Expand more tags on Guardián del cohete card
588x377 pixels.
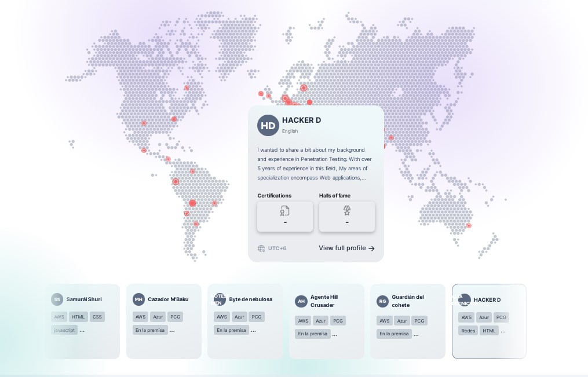pos(417,334)
